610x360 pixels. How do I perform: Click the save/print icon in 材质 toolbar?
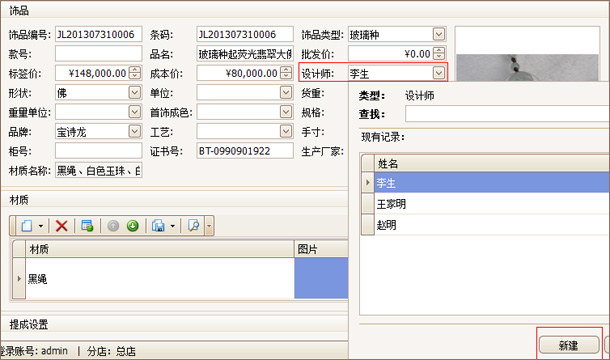(158, 226)
